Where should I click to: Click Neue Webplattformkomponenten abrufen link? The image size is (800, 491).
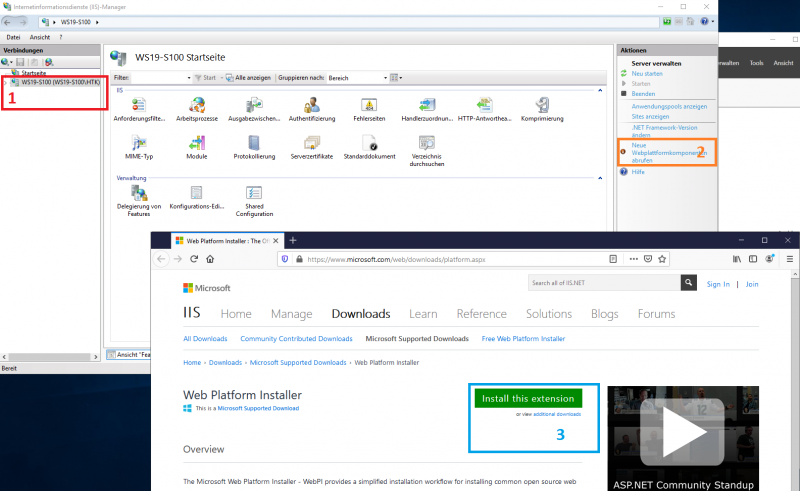coord(660,153)
